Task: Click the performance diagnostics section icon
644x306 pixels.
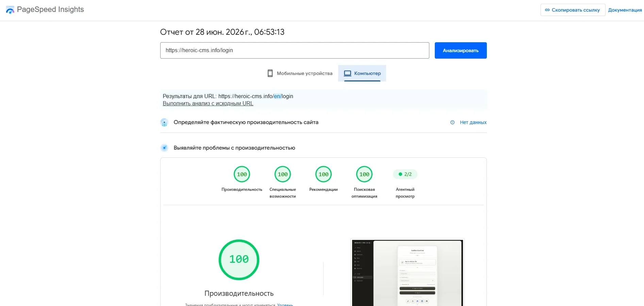Action: pyautogui.click(x=164, y=148)
